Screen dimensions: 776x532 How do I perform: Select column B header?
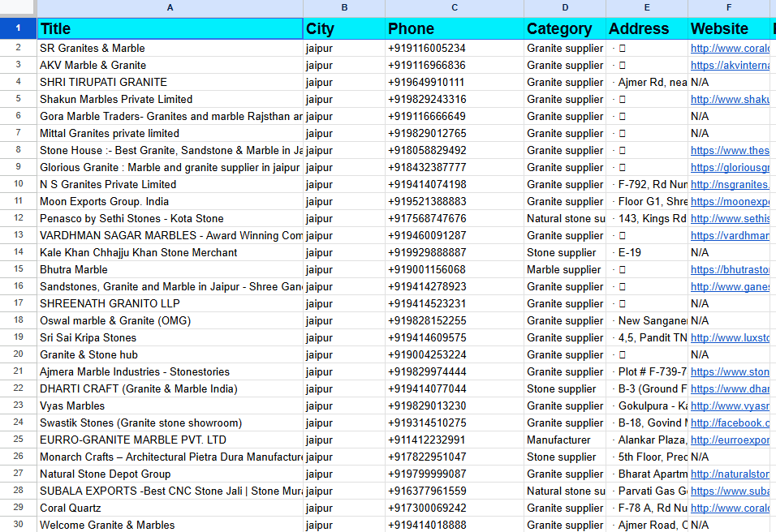[344, 8]
